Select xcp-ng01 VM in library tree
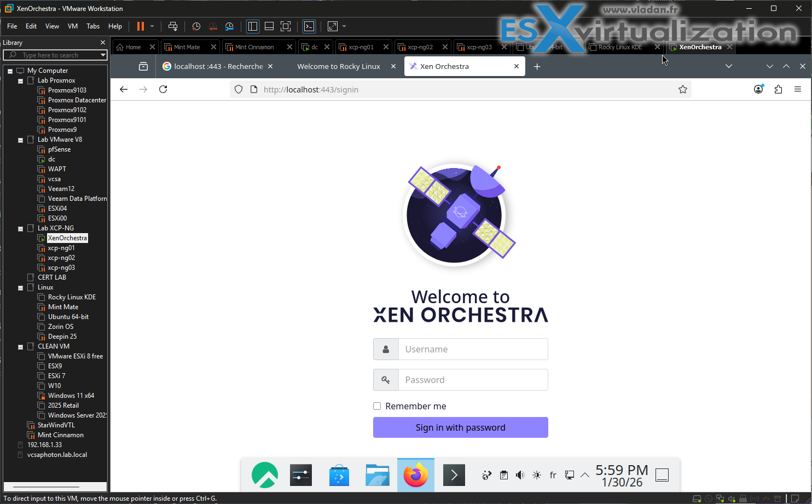 pyautogui.click(x=61, y=248)
